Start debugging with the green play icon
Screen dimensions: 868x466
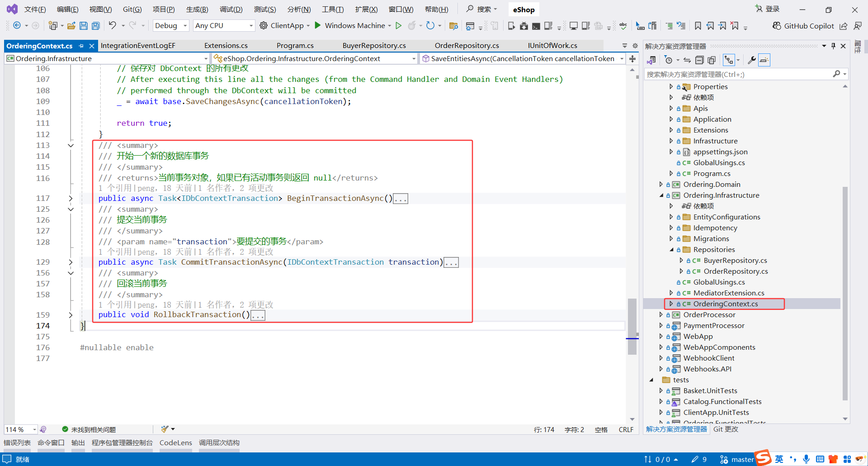coord(318,25)
